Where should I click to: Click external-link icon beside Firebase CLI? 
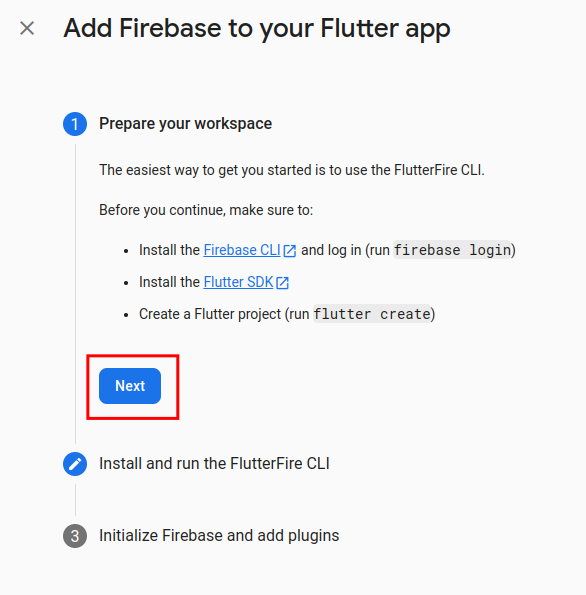coord(290,251)
